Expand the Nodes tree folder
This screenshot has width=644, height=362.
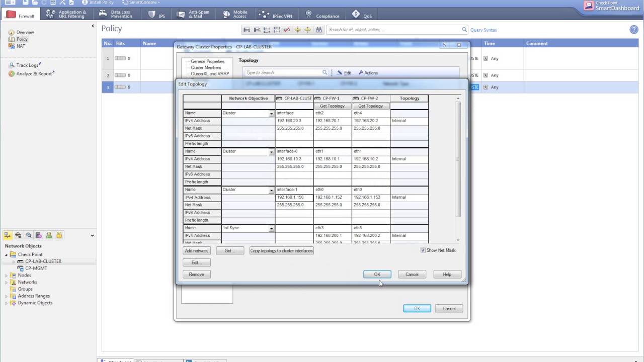point(7,276)
